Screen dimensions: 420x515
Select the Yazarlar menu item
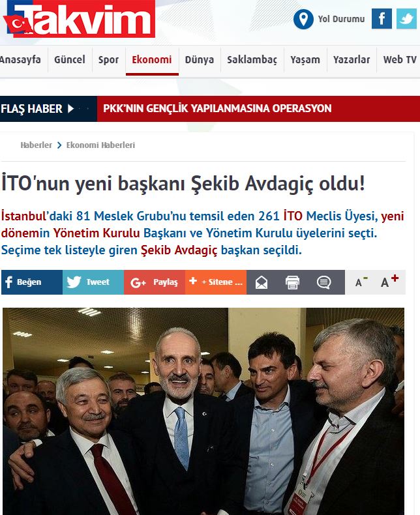(352, 60)
